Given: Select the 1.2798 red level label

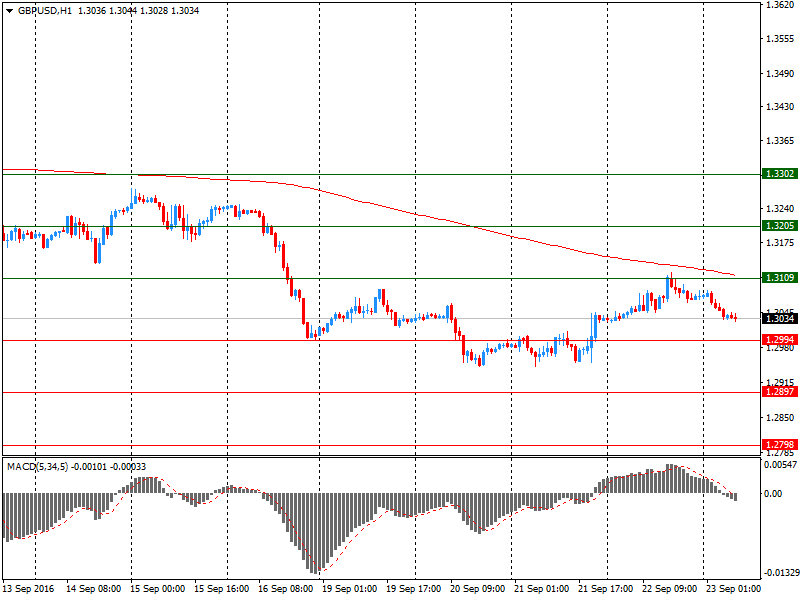Looking at the screenshot, I should pyautogui.click(x=779, y=444).
